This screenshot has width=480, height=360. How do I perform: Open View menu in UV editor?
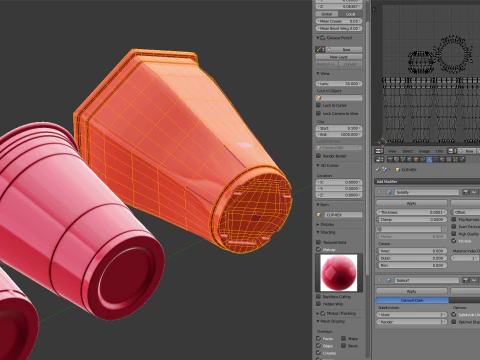click(392, 151)
